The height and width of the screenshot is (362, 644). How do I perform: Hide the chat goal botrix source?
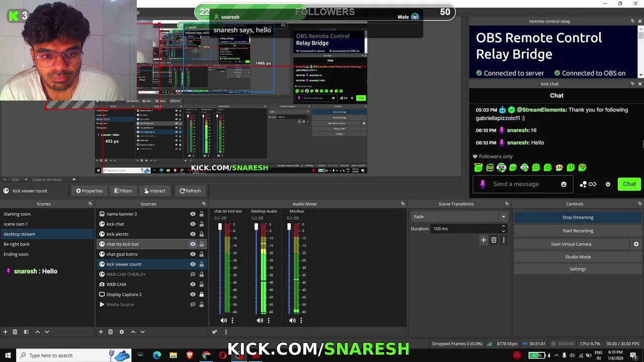click(x=193, y=254)
